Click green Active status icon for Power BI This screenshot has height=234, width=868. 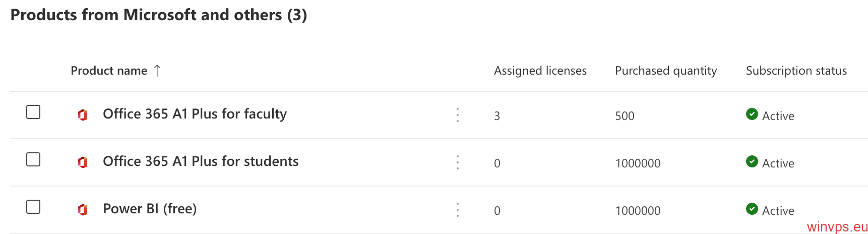point(752,209)
